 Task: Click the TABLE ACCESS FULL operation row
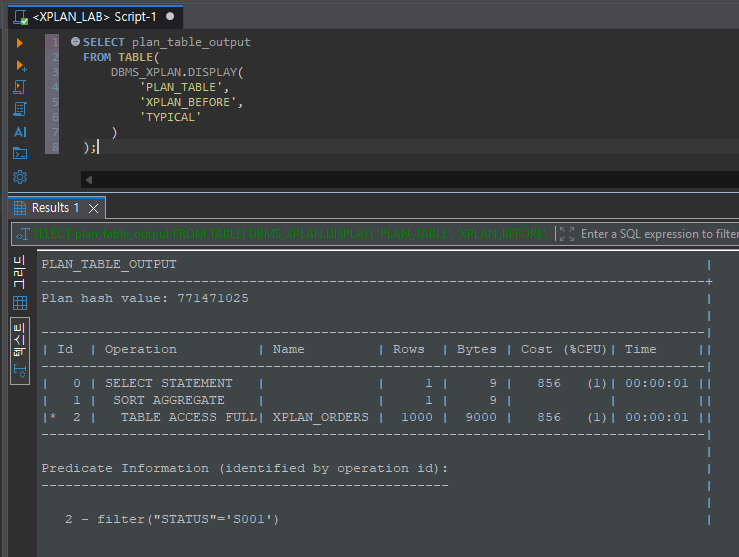[x=189, y=417]
